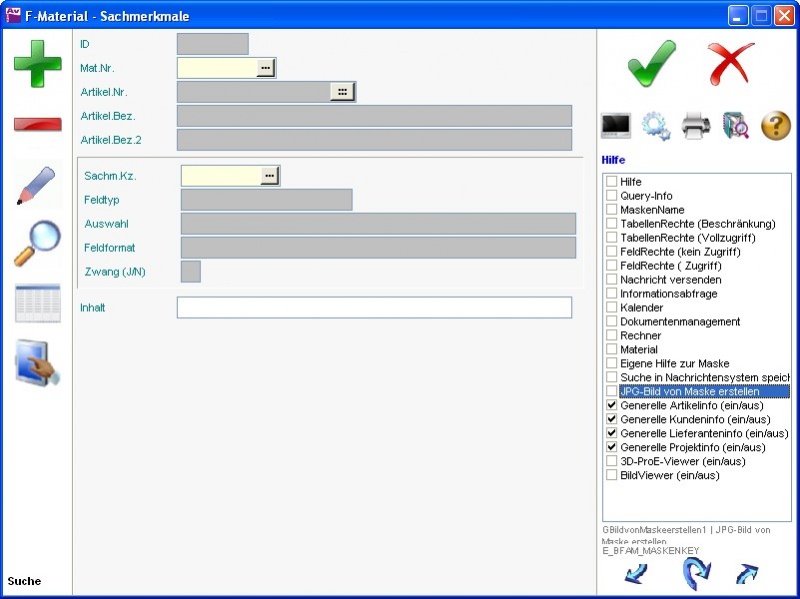Open the Sachm.Kz. lookup button
This screenshot has width=800, height=599.
pyautogui.click(x=269, y=176)
